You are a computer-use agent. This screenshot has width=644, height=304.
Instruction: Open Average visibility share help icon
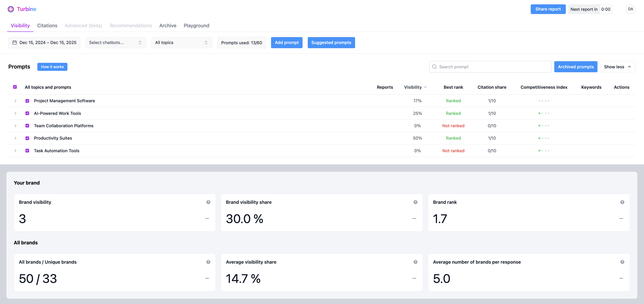[415, 262]
